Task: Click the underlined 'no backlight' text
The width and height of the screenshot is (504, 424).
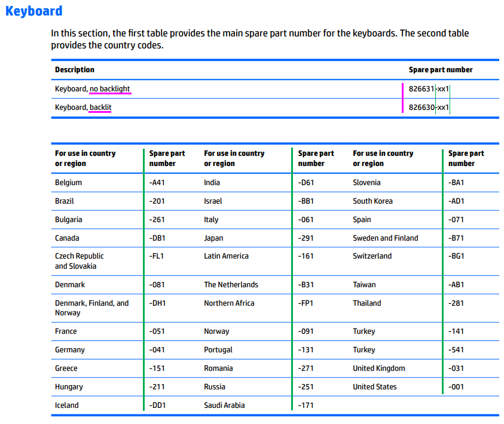Action: tap(109, 89)
